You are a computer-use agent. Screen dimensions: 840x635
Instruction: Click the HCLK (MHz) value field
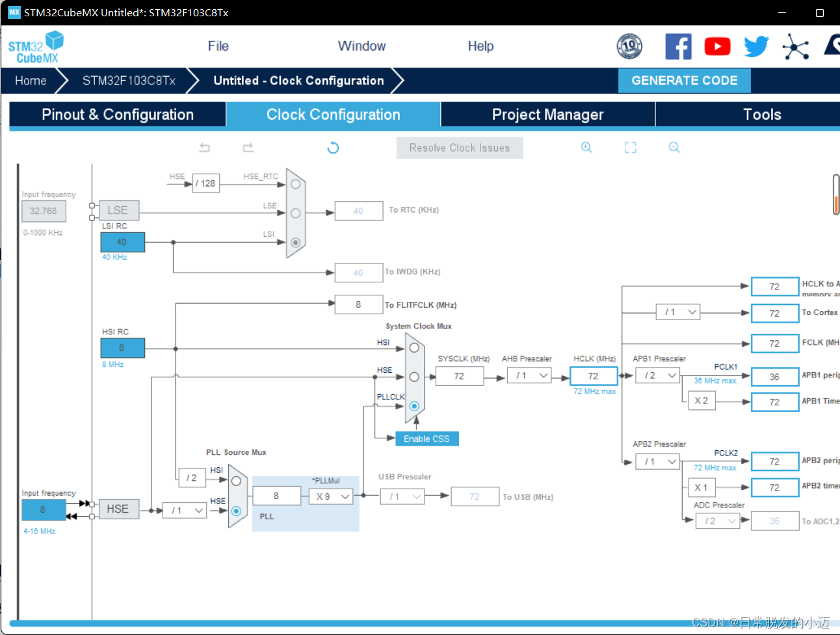(x=594, y=376)
